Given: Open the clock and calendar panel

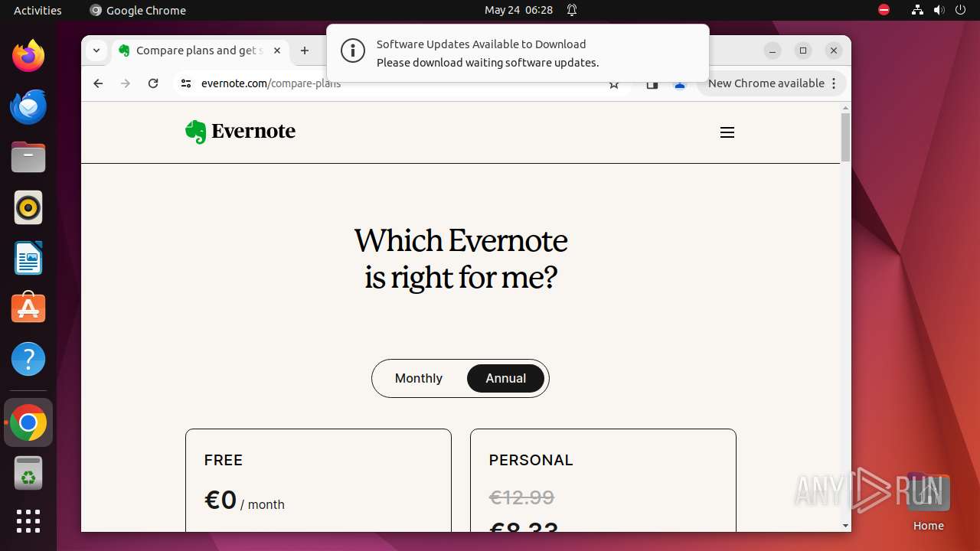Looking at the screenshot, I should point(518,10).
